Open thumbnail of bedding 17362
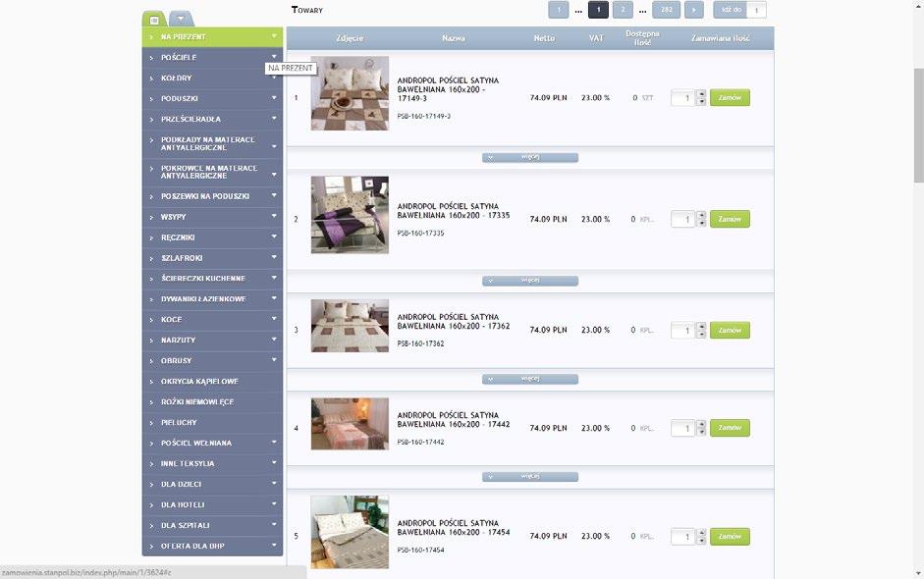This screenshot has width=924, height=579. pos(350,326)
